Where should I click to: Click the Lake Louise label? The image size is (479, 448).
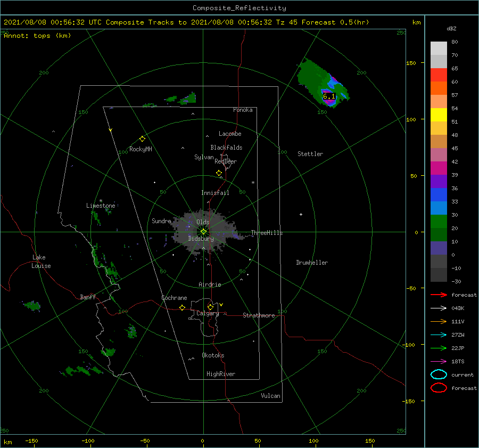[41, 262]
